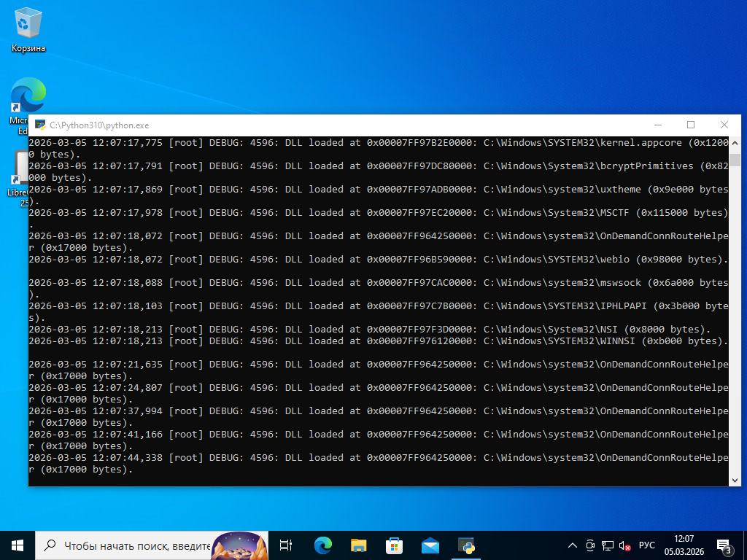Select the Python console taskbar button
The width and height of the screenshot is (747, 560).
click(x=466, y=545)
